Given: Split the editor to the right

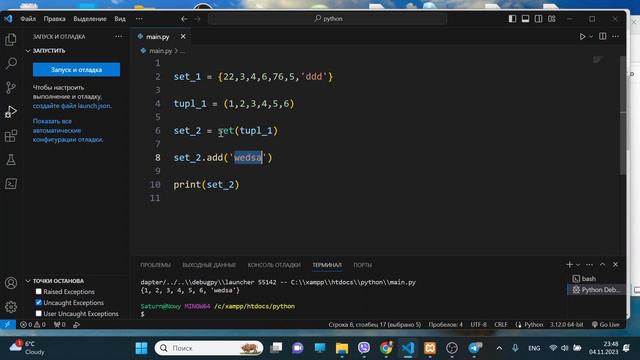Looking at the screenshot, I should tap(602, 36).
